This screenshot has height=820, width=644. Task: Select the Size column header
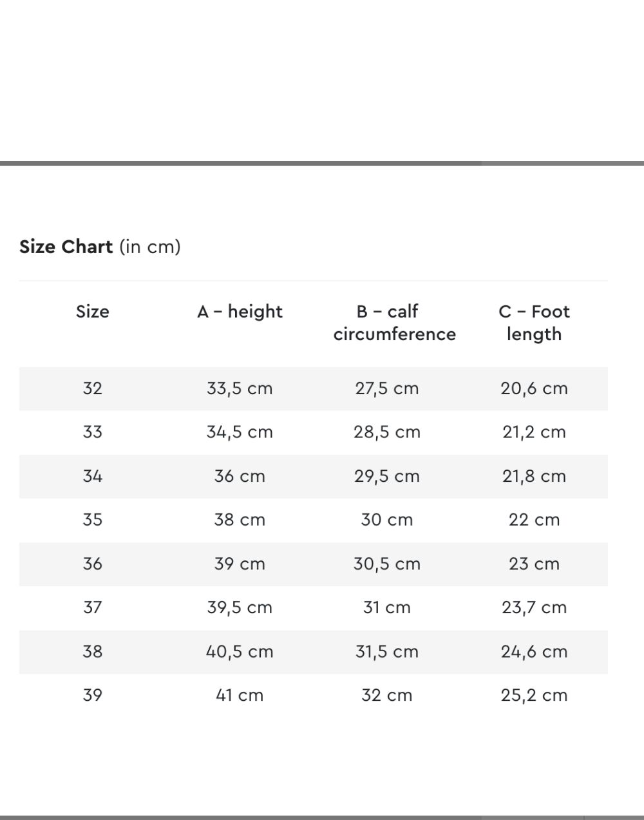tap(93, 312)
